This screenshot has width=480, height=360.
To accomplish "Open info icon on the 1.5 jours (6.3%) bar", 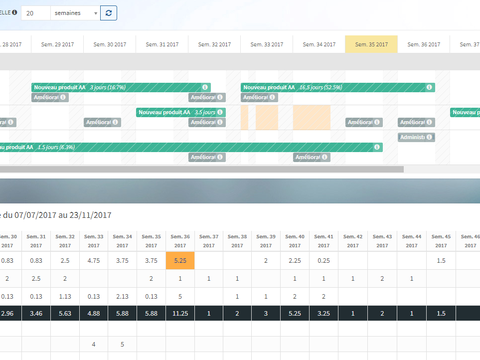I will 377,147.
